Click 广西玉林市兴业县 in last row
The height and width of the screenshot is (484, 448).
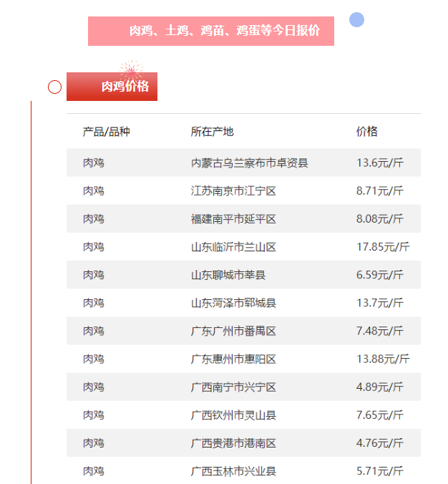coord(233,471)
